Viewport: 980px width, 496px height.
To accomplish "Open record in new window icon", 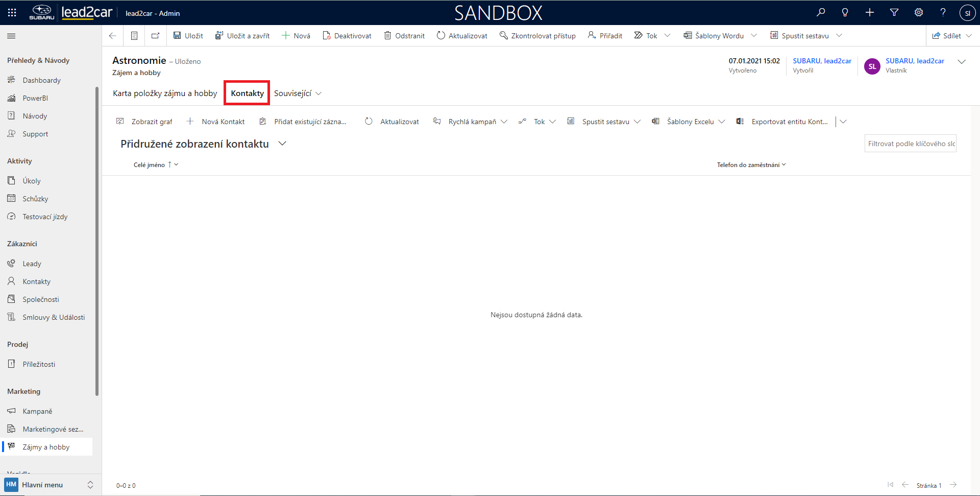I will tap(155, 36).
